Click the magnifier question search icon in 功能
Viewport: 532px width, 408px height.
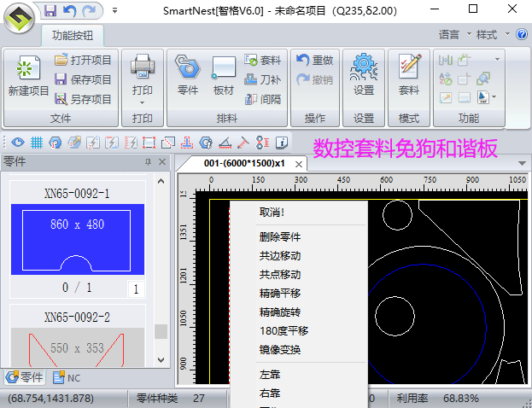tap(483, 79)
